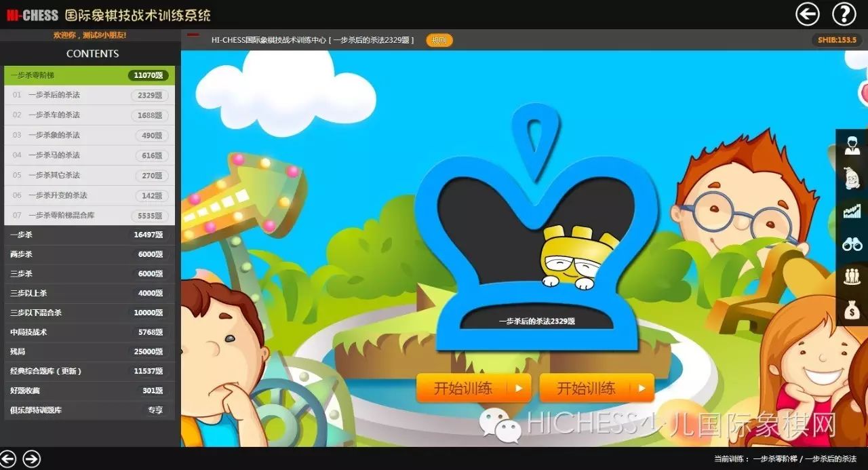Open the 好题收藏 category

click(90, 391)
